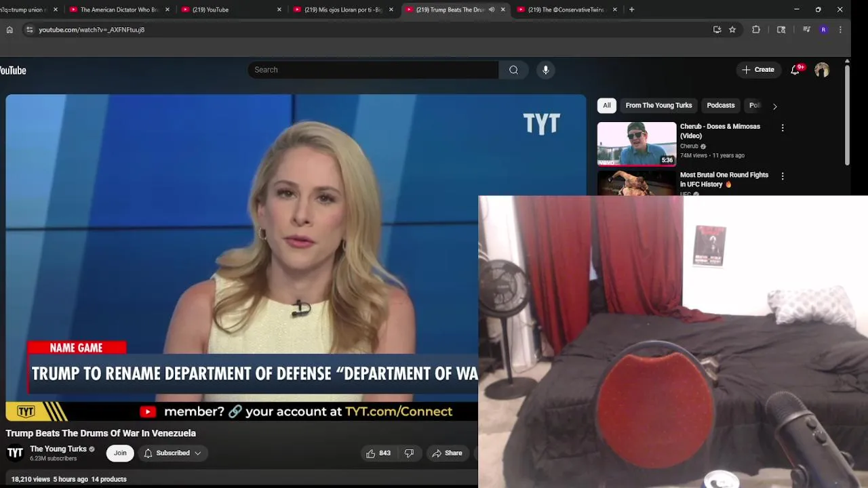Image resolution: width=868 pixels, height=488 pixels.
Task: Bookmark this page with star icon
Action: pyautogui.click(x=732, y=30)
